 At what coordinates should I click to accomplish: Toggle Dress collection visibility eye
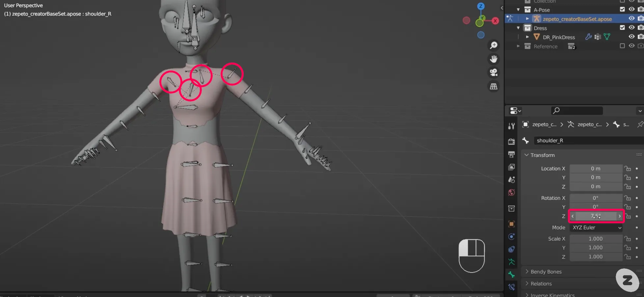[631, 28]
